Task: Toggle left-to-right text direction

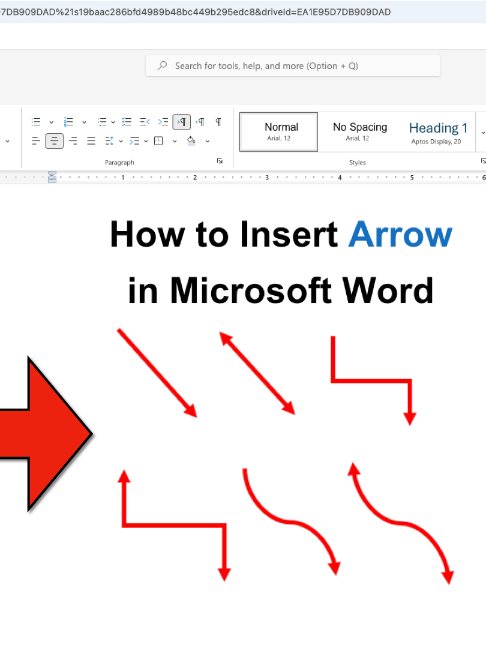Action: [181, 122]
